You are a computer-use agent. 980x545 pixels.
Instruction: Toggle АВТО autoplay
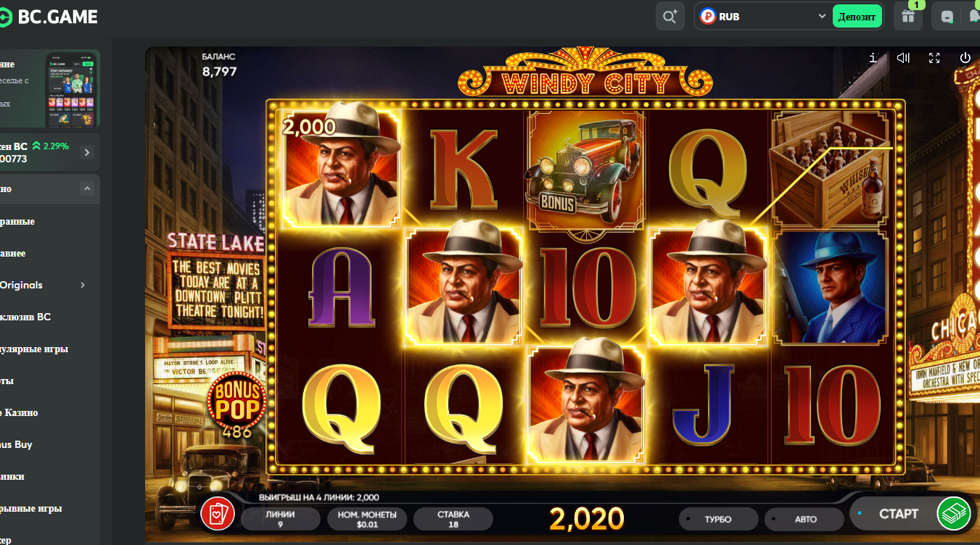click(x=804, y=519)
